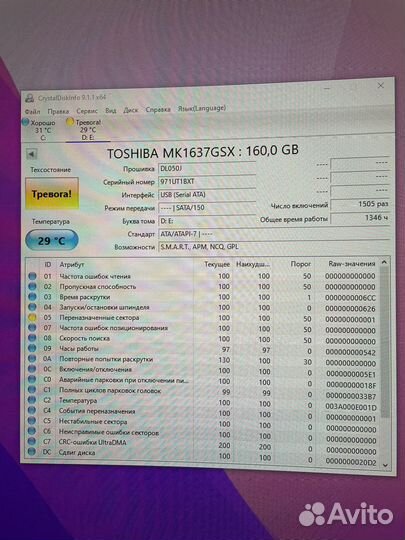Click the blue status icon of attribute 07

[x=32, y=328]
